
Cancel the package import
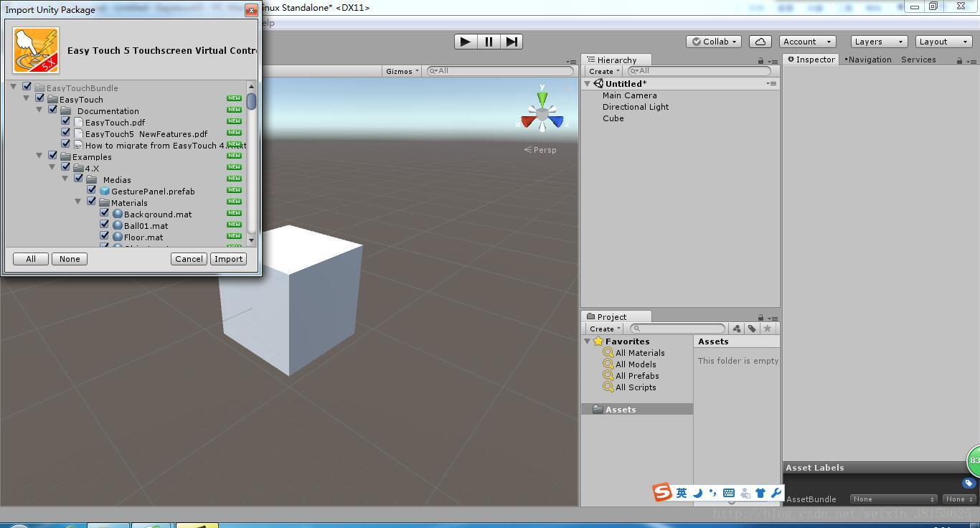pos(189,259)
